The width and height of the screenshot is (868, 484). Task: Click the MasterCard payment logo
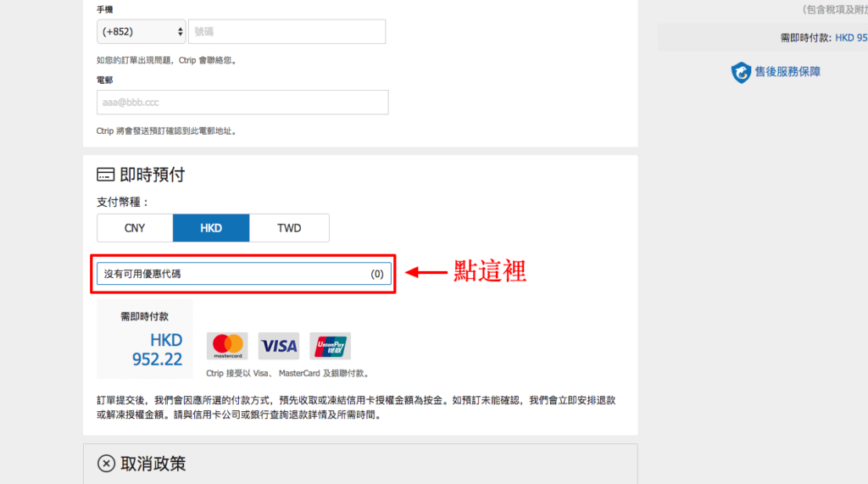pos(227,346)
